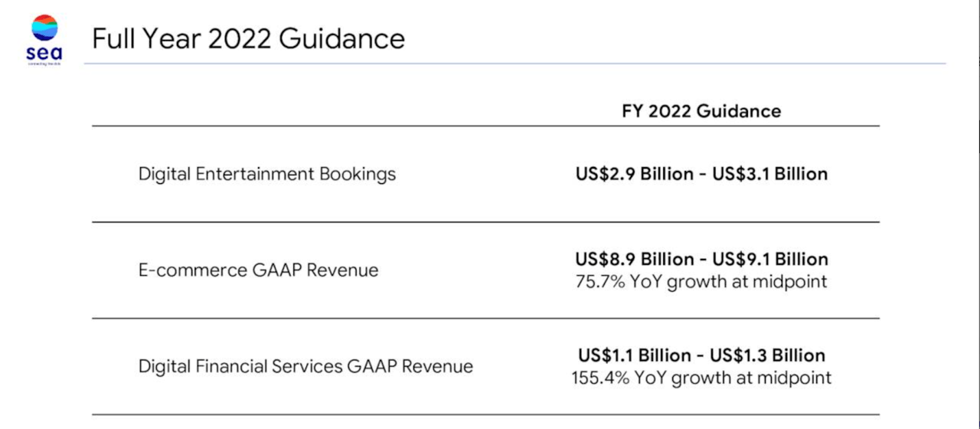Click the 75.7% YoY growth percentage

(599, 281)
